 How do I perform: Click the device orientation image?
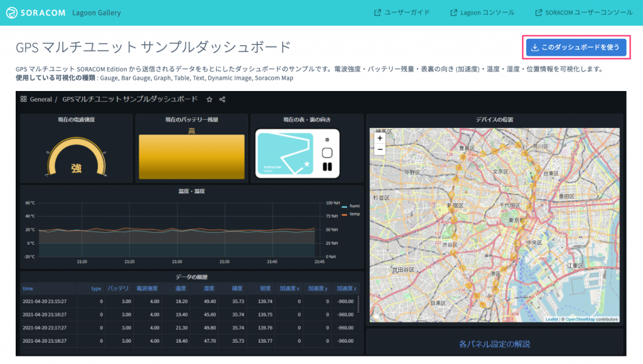point(297,153)
